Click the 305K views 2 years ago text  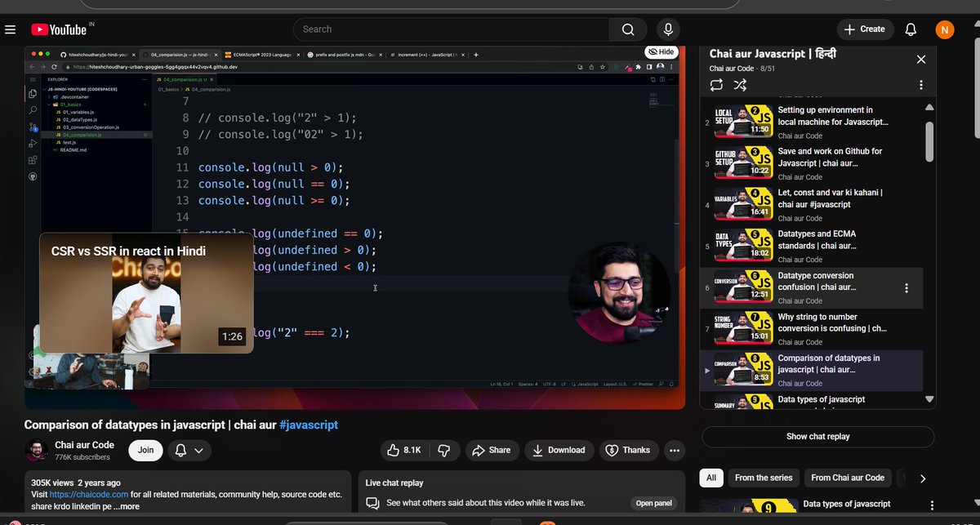point(76,483)
